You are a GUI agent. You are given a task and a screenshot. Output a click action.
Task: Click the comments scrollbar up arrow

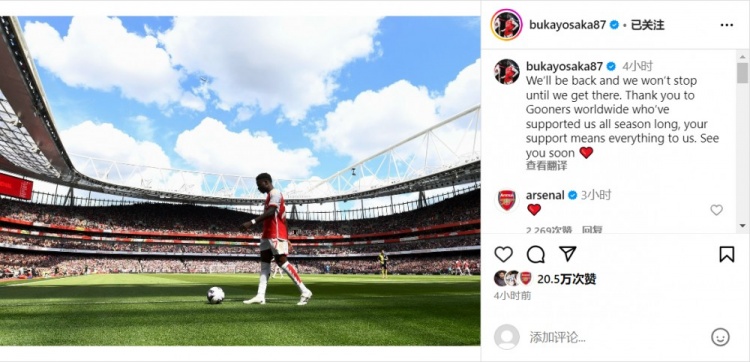(742, 54)
